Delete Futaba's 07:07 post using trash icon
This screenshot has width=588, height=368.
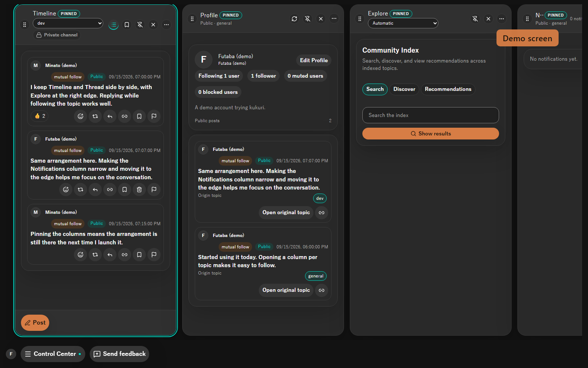tap(139, 190)
